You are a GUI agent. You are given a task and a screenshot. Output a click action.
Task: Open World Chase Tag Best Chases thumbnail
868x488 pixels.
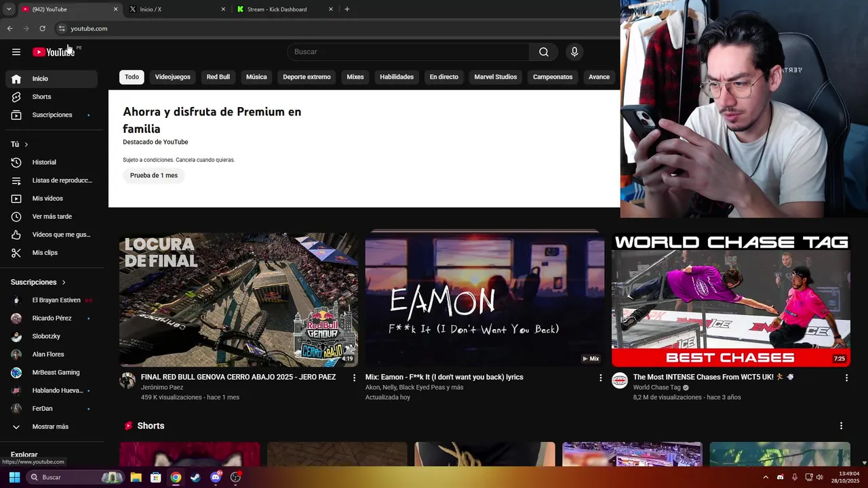point(731,300)
